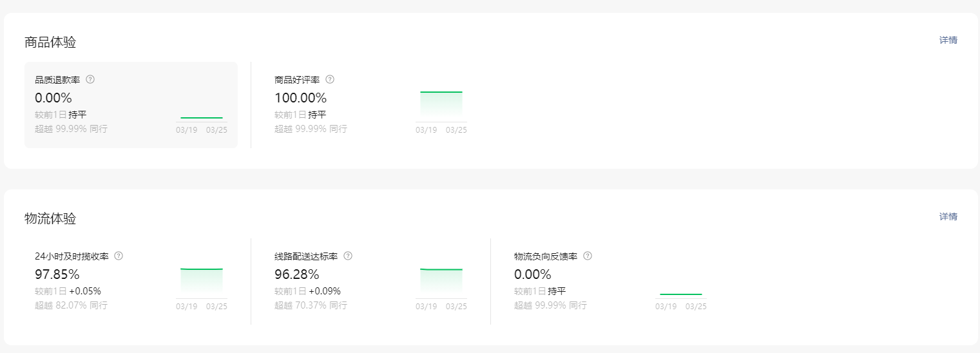
Task: Click the 商品体验 section heading
Action: point(50,43)
